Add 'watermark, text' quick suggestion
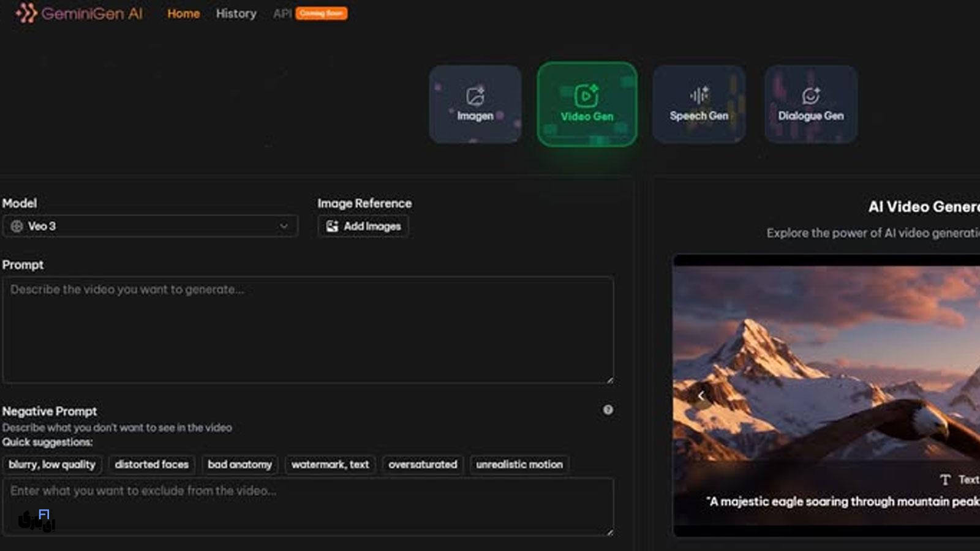 (330, 465)
